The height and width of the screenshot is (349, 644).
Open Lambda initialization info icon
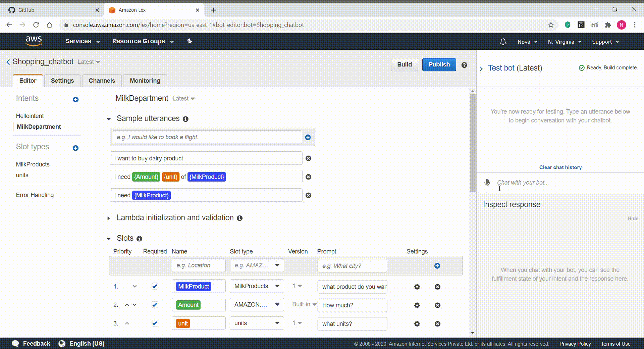tap(239, 218)
